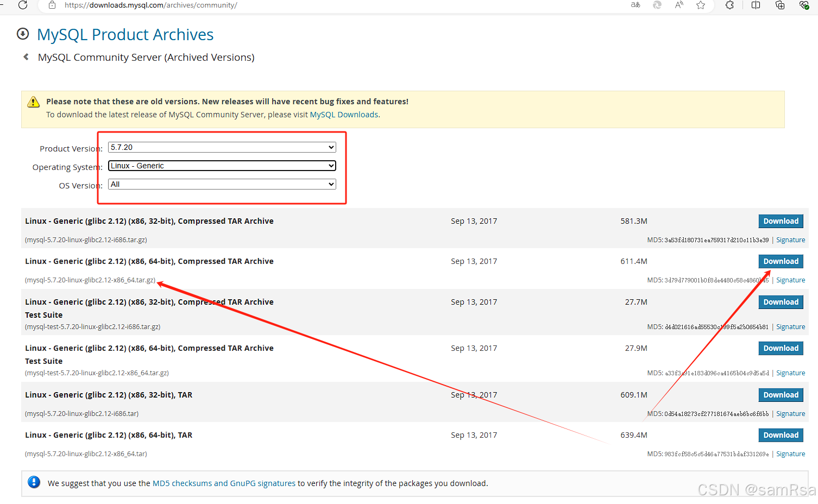Viewport: 818px width, 504px height.
Task: Reload the page with the refresh icon
Action: coord(23,5)
